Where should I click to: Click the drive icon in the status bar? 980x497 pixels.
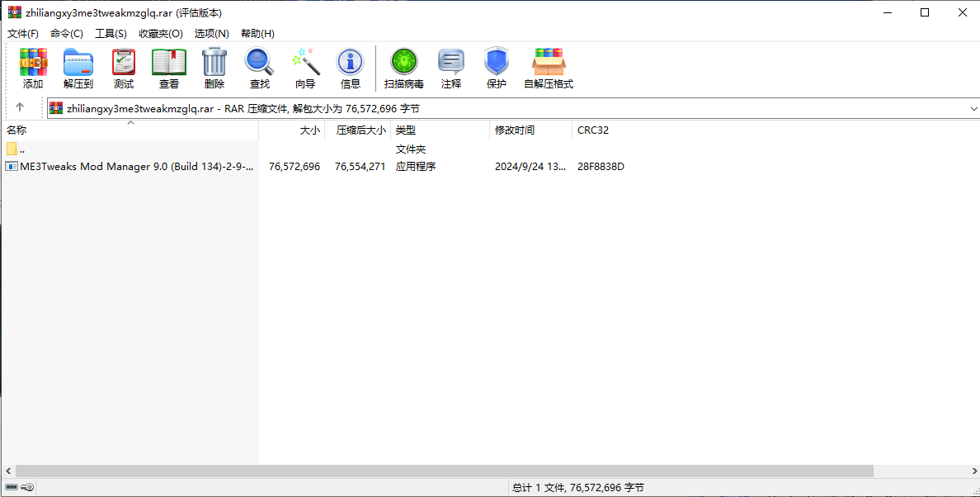12,487
